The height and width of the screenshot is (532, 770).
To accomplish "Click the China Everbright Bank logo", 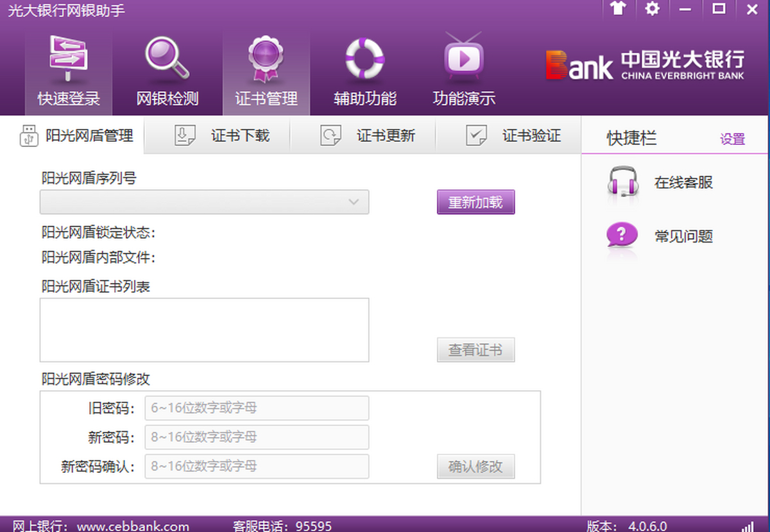I will click(645, 64).
